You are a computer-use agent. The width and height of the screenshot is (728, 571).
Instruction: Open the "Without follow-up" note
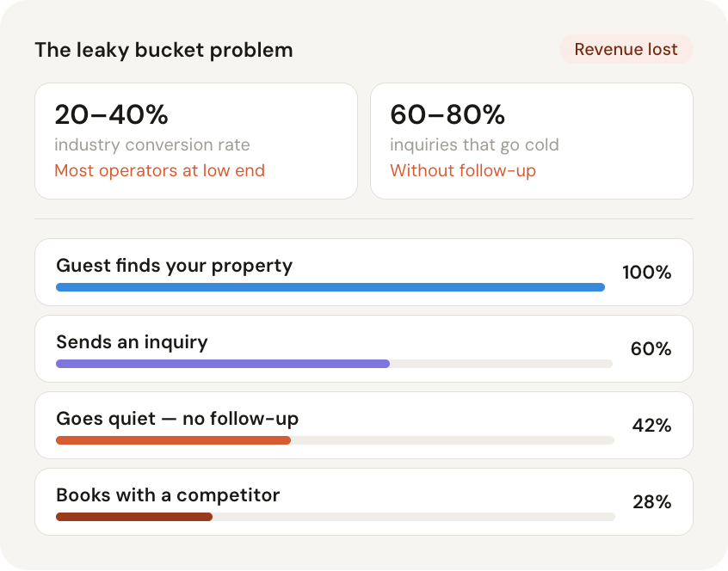pos(463,170)
